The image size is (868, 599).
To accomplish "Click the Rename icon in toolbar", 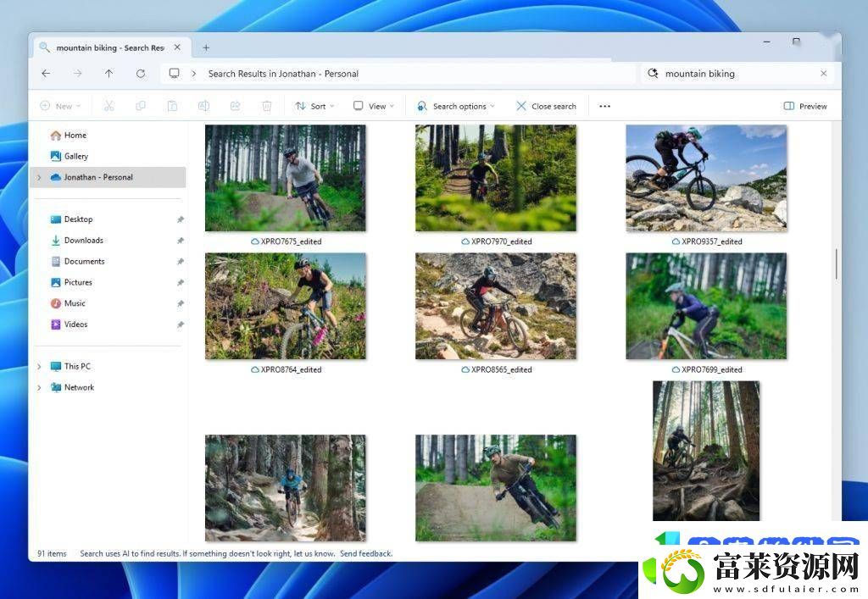I will [x=203, y=106].
